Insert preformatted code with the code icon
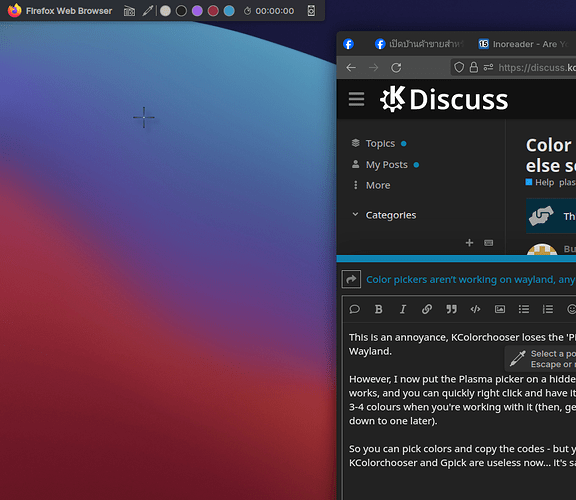 (475, 309)
